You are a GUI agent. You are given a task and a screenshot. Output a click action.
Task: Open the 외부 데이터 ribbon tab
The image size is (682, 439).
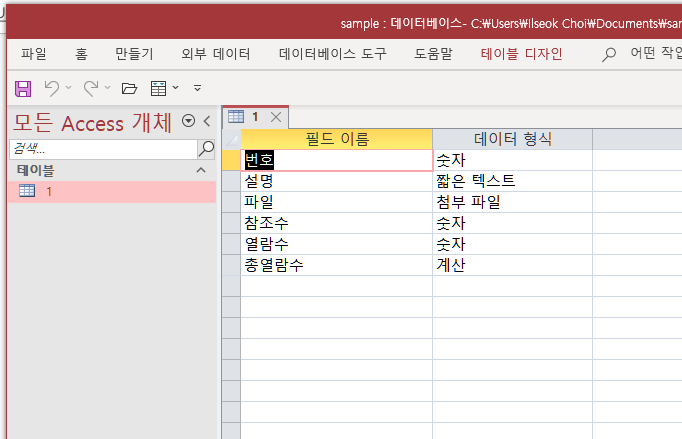coord(216,54)
